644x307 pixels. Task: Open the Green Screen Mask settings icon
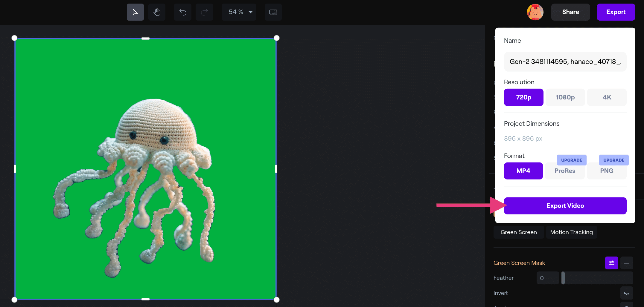pos(612,263)
